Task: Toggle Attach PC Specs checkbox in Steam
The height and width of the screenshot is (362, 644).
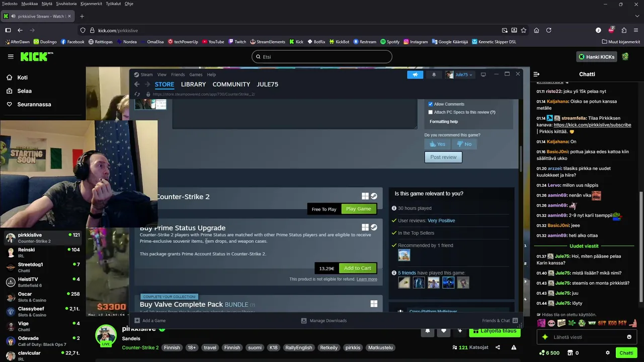Action: point(430,112)
